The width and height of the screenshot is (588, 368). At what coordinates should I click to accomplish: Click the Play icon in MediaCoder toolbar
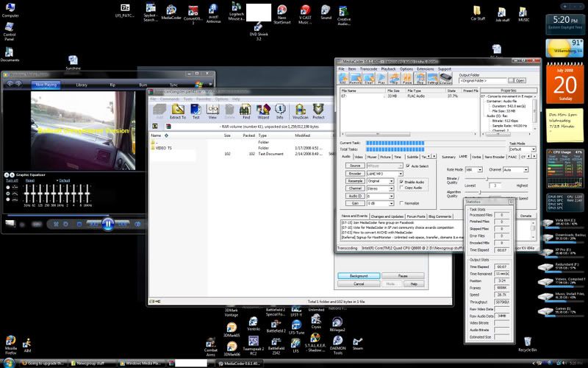[x=381, y=78]
